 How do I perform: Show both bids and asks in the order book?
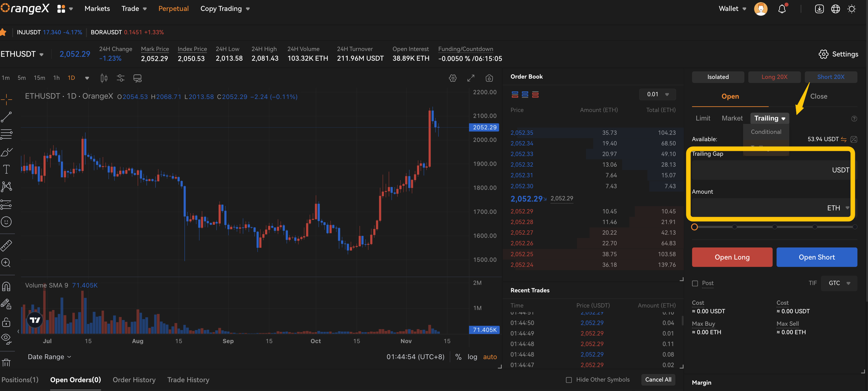pyautogui.click(x=515, y=94)
